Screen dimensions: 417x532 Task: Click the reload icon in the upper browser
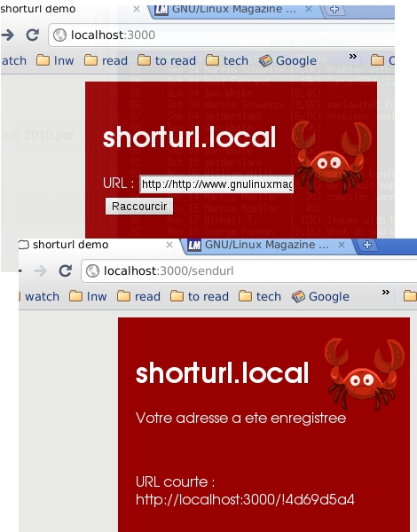[33, 35]
